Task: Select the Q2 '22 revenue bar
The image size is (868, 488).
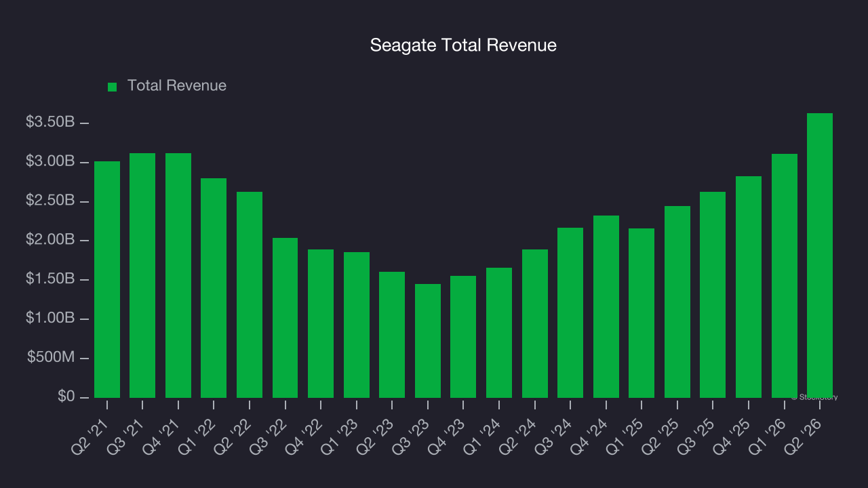Action: [250, 295]
